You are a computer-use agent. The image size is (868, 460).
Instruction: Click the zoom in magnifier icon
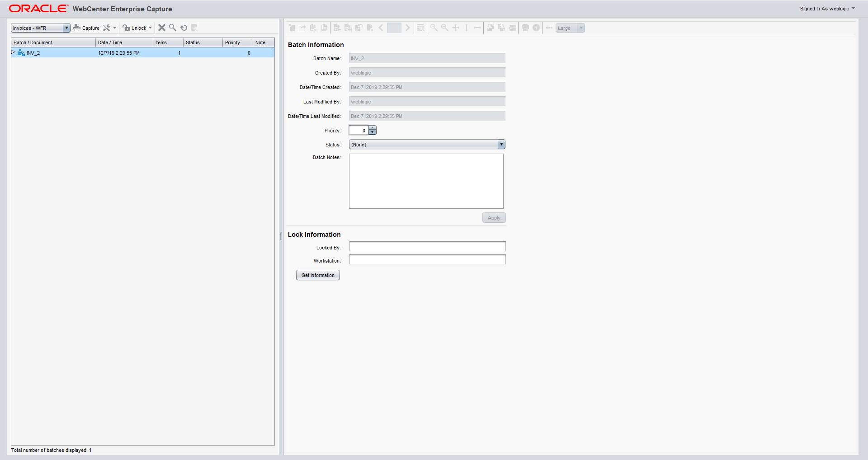pyautogui.click(x=434, y=28)
